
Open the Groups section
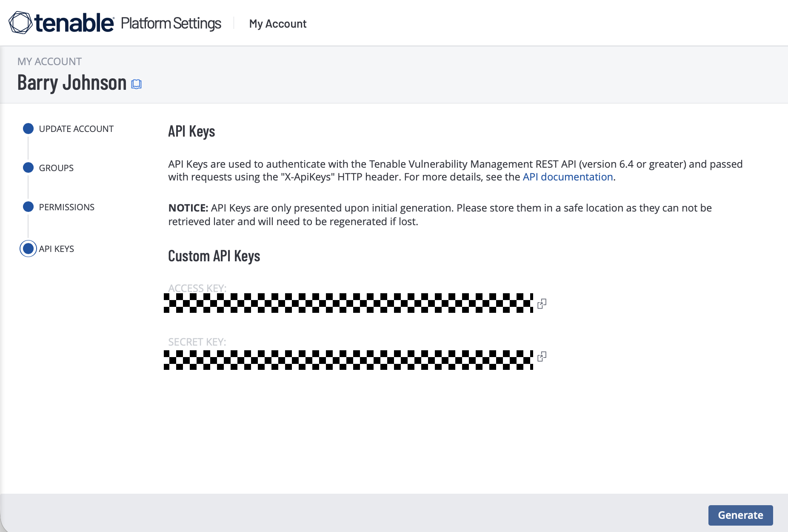(56, 168)
